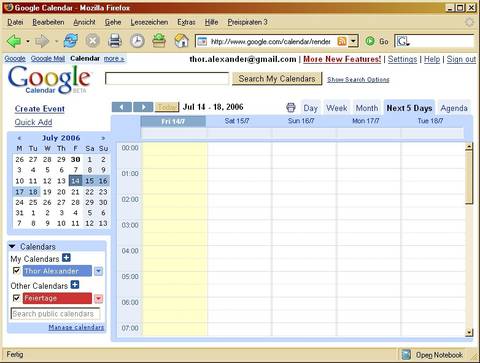
Task: Switch to the Week view tab
Action: (x=337, y=108)
